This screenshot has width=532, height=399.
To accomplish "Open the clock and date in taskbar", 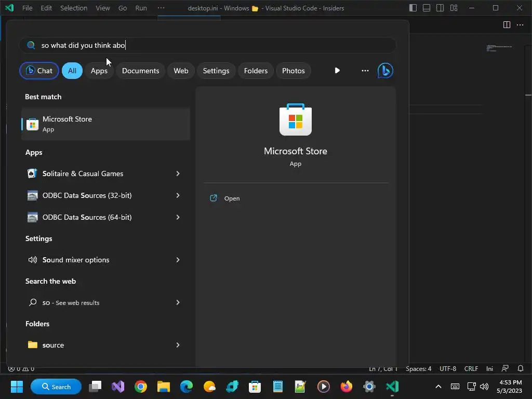I will 509,387.
